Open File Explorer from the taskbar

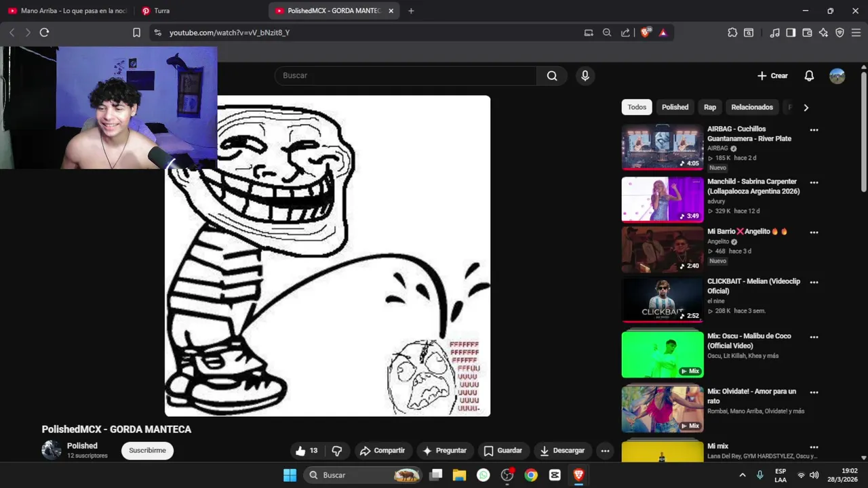[x=459, y=475]
